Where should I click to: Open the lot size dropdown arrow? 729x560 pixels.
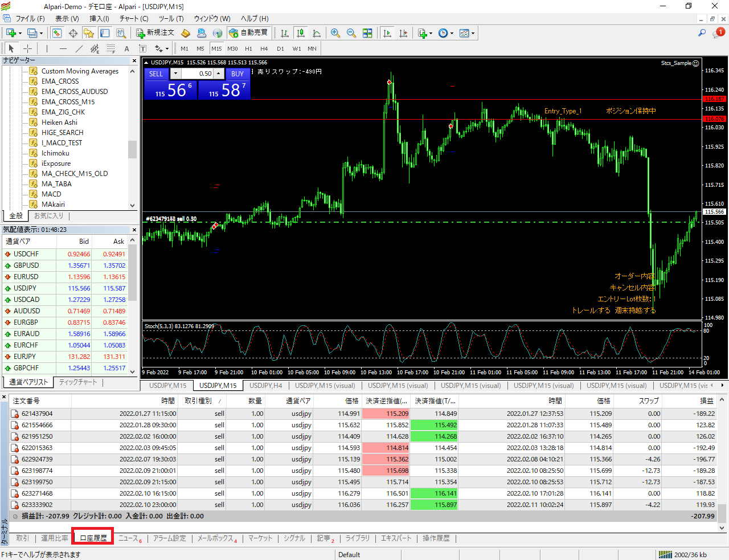[175, 73]
